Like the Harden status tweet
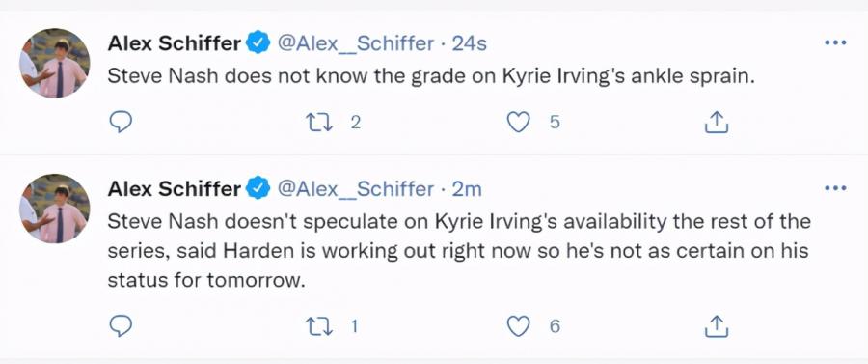The image size is (868, 364). pyautogui.click(x=519, y=325)
